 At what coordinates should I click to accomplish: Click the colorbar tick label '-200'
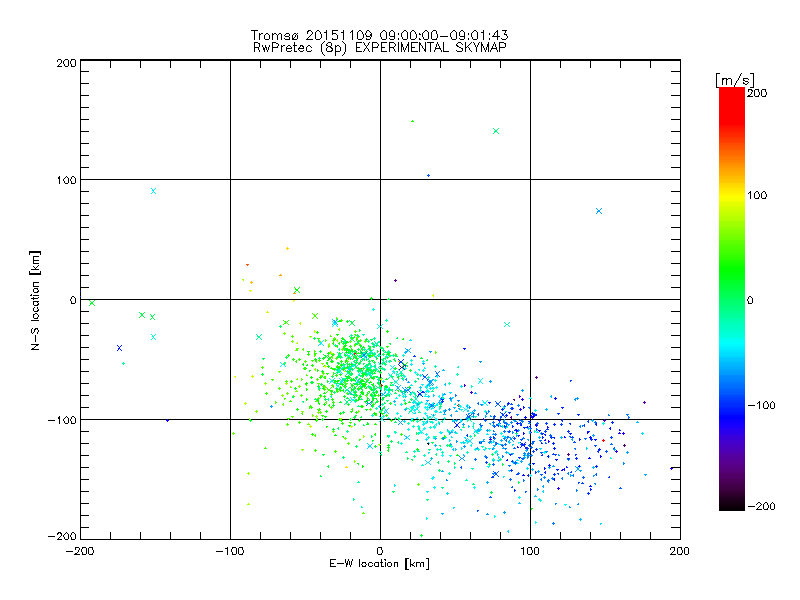pyautogui.click(x=761, y=506)
